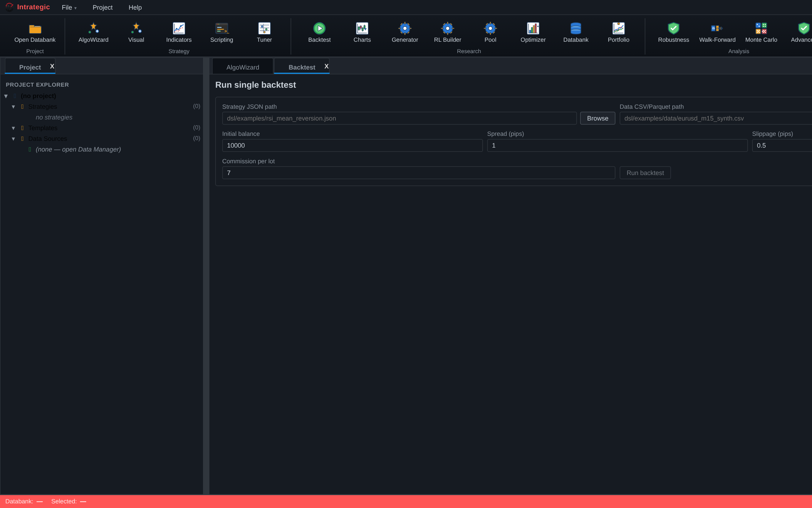Click the 'Selected: —' status entry

69,501
